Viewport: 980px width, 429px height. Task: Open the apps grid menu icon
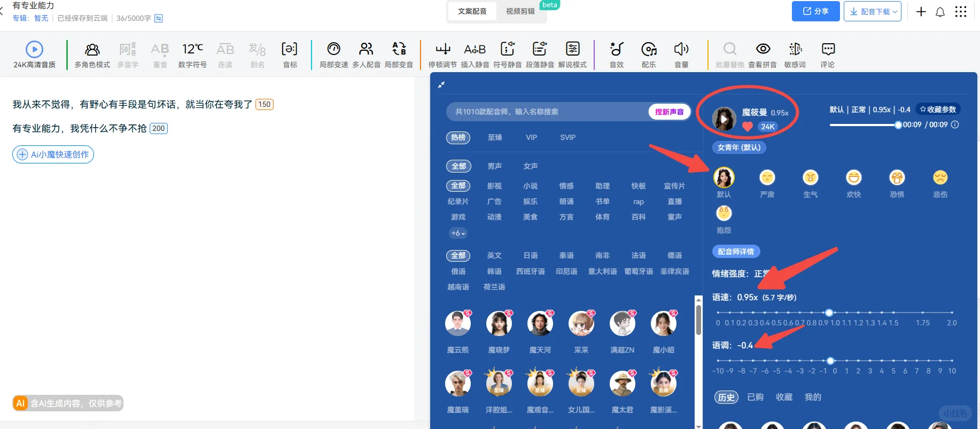[x=961, y=12]
